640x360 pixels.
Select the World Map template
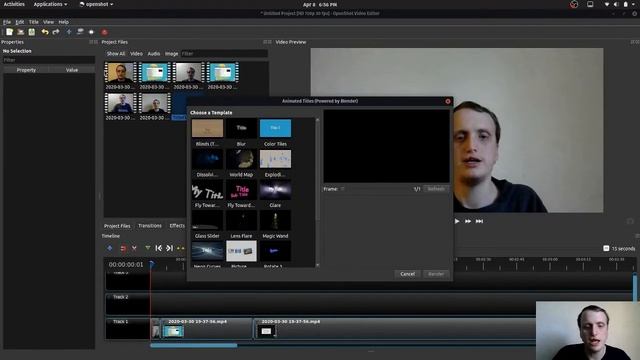[x=241, y=159]
